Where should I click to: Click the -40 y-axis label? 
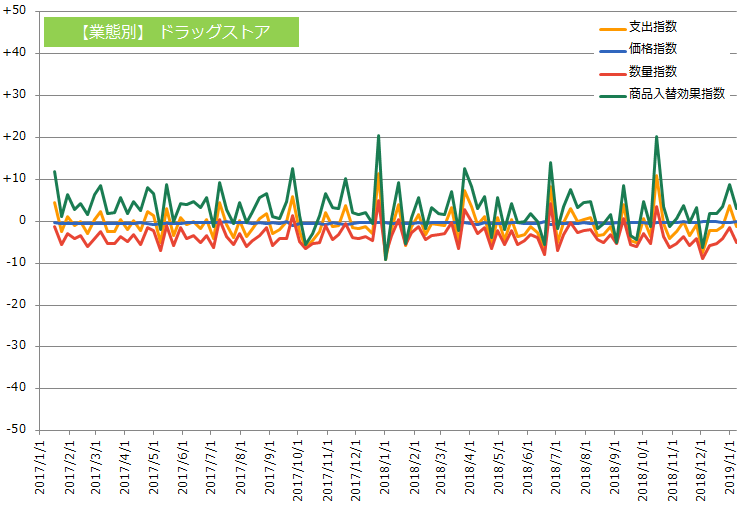click(16, 387)
